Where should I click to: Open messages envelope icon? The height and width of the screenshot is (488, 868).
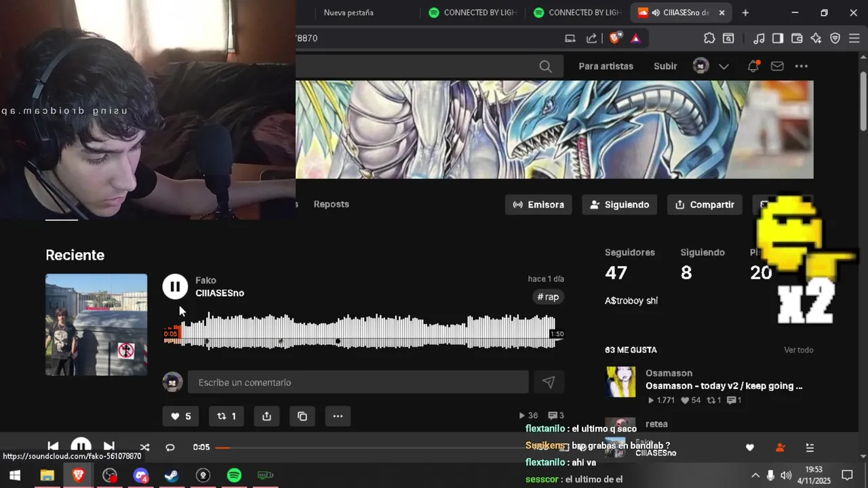pos(777,66)
